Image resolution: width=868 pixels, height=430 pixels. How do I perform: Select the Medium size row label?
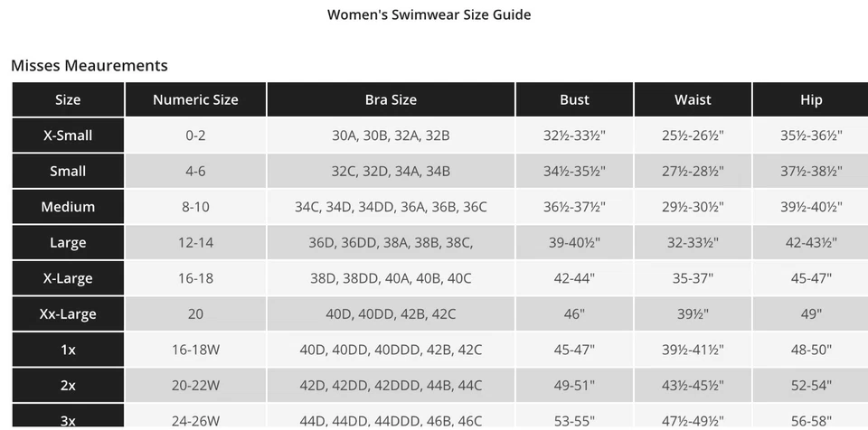68,207
